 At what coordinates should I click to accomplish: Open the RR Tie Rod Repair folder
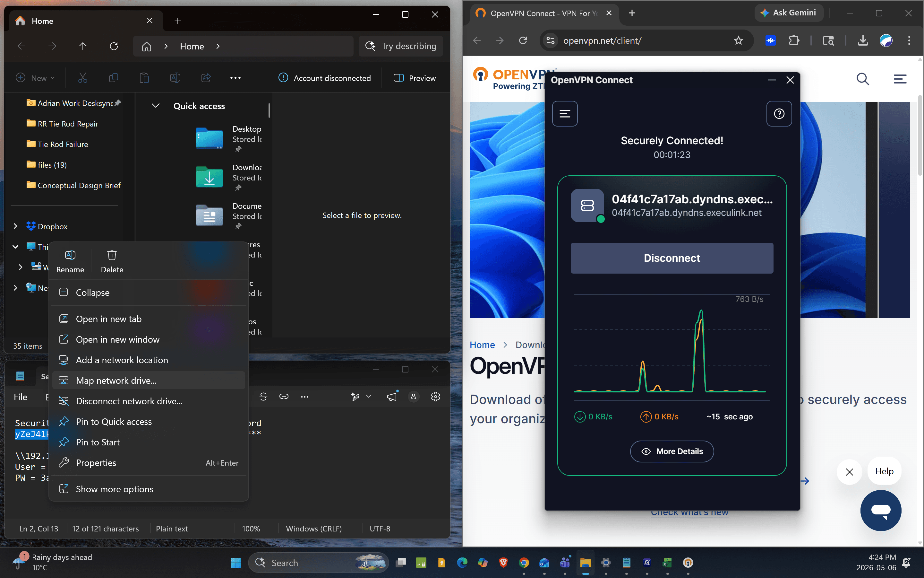(68, 124)
